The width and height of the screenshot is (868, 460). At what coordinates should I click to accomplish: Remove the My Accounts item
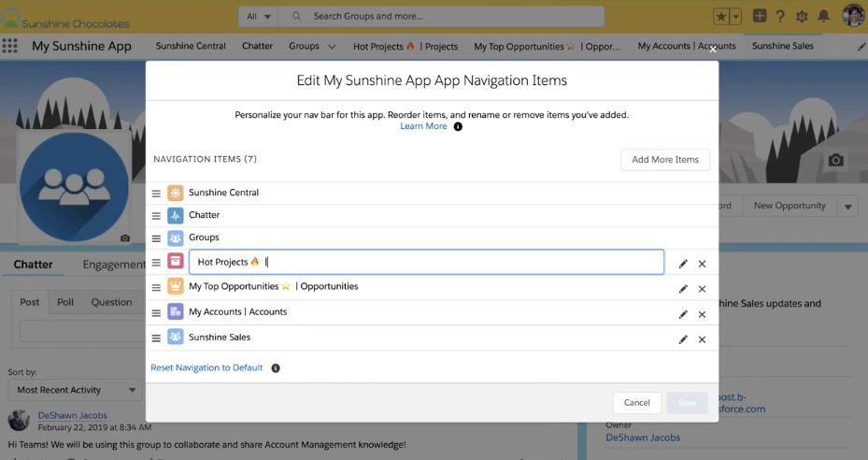click(702, 314)
